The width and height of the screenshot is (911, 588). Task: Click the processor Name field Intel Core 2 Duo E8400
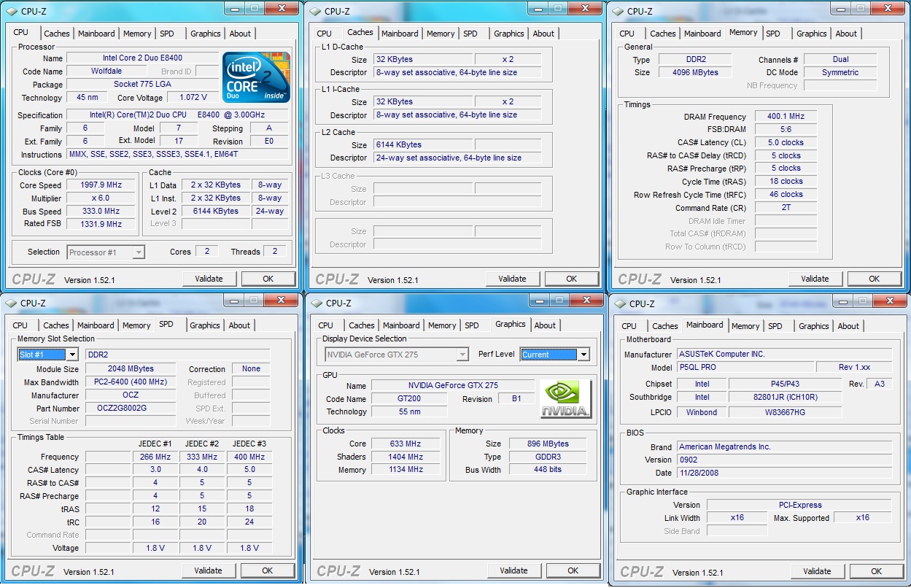coord(142,58)
